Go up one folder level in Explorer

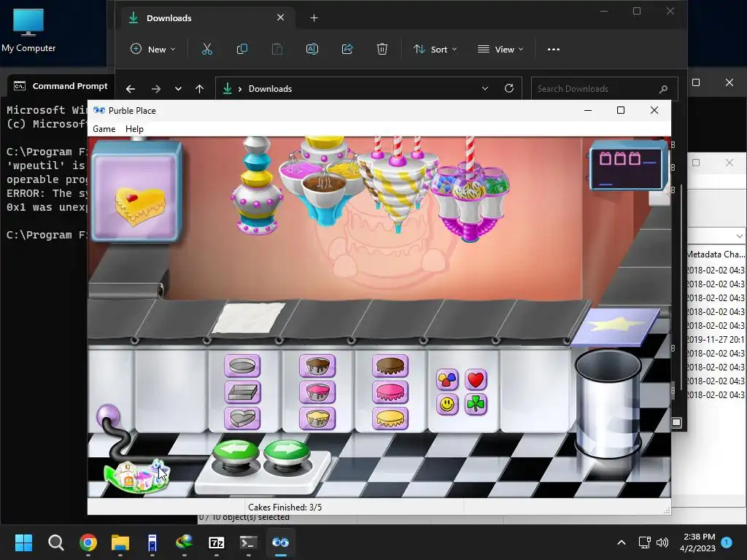point(200,88)
